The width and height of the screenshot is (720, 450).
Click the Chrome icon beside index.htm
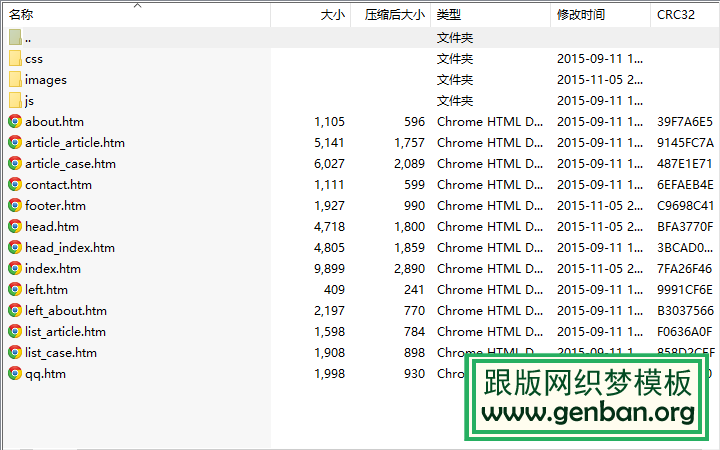(15, 268)
